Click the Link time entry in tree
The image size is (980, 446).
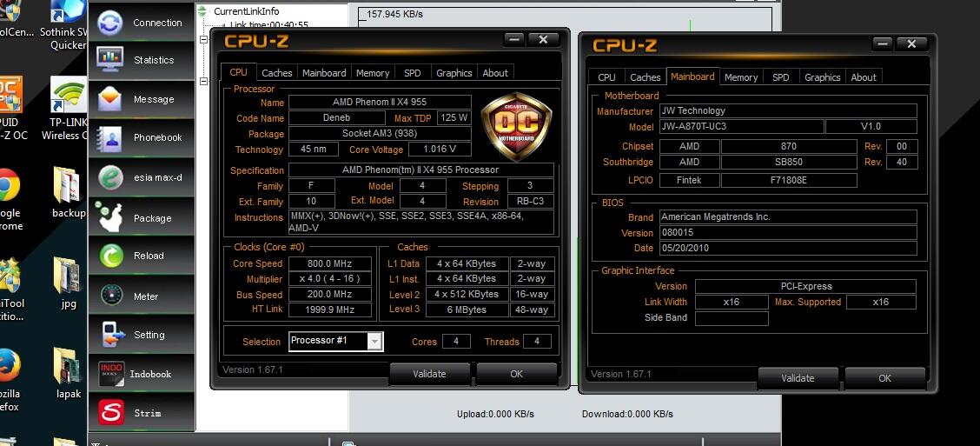click(268, 25)
